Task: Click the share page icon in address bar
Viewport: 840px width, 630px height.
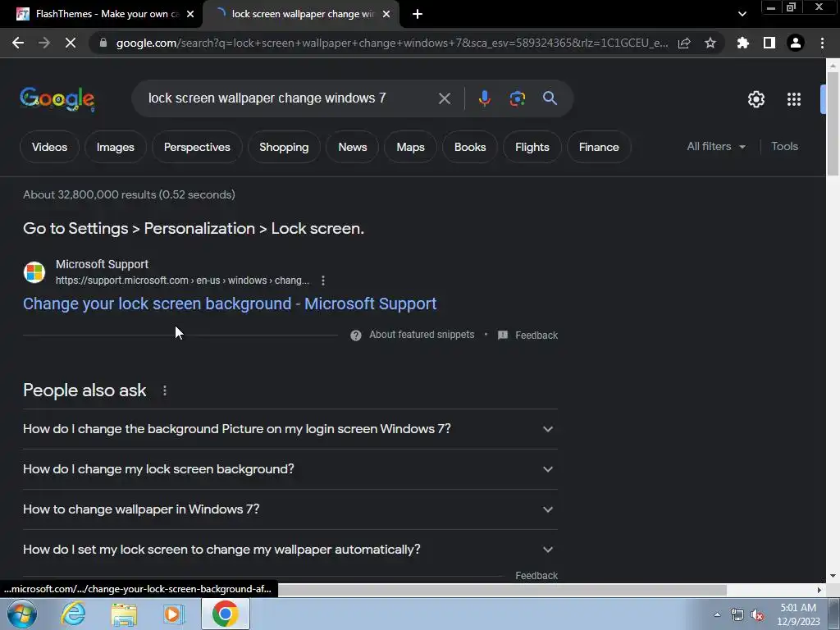Action: [x=684, y=43]
